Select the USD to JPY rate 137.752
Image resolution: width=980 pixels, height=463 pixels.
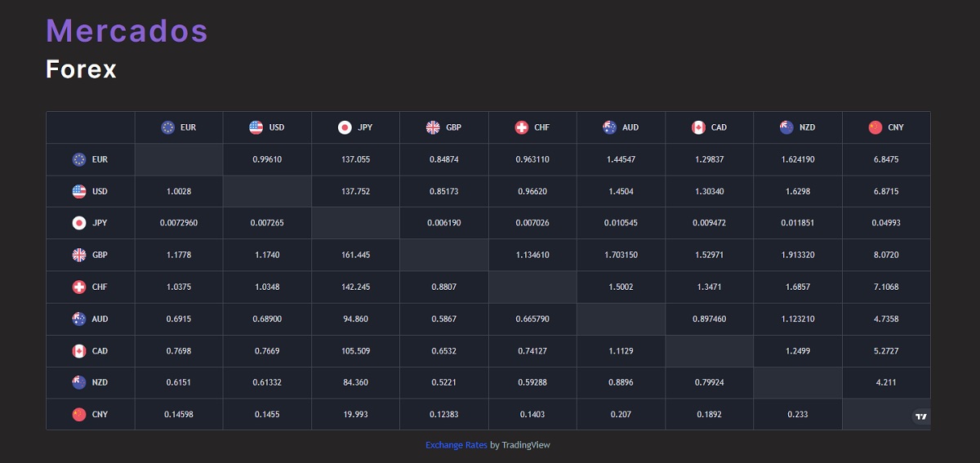(x=355, y=191)
